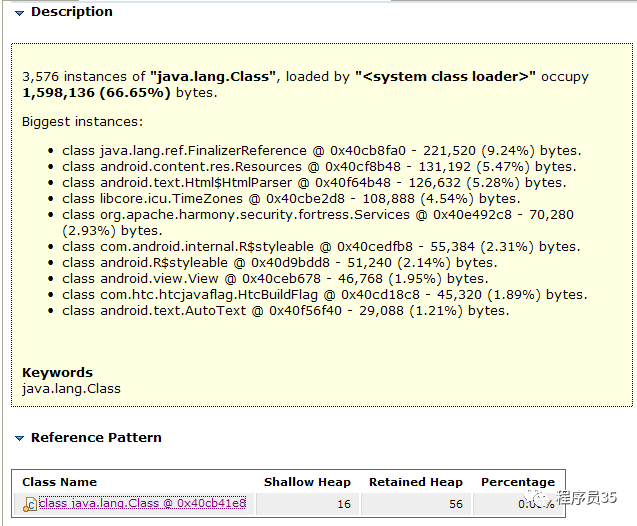Select the Html$HtmlParser instance line
This screenshot has width=637, height=526.
pyautogui.click(x=314, y=183)
